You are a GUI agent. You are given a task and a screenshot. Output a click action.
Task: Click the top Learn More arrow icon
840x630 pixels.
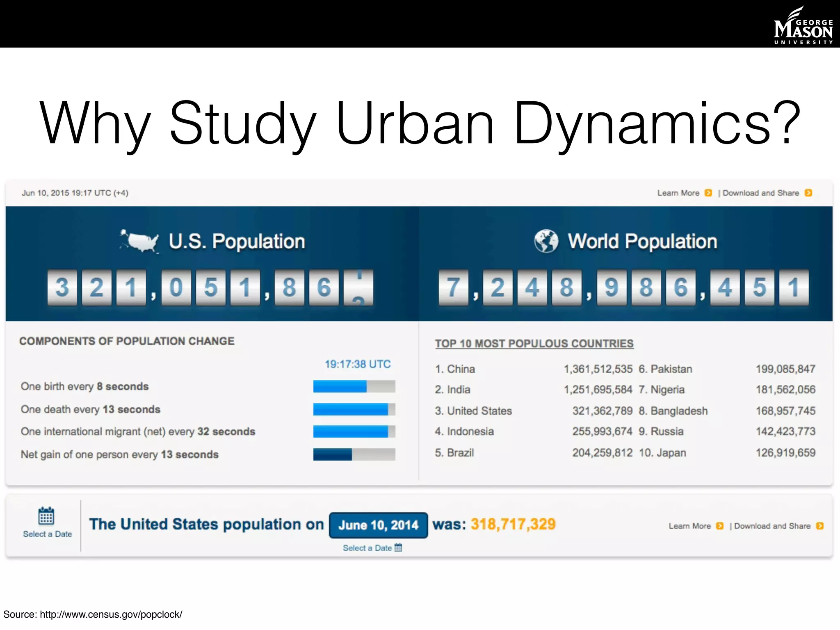708,193
